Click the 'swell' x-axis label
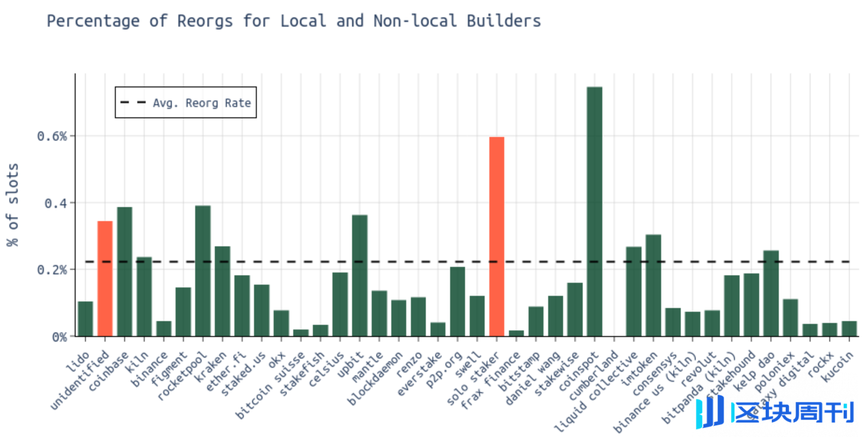868x437 pixels. coord(468,364)
